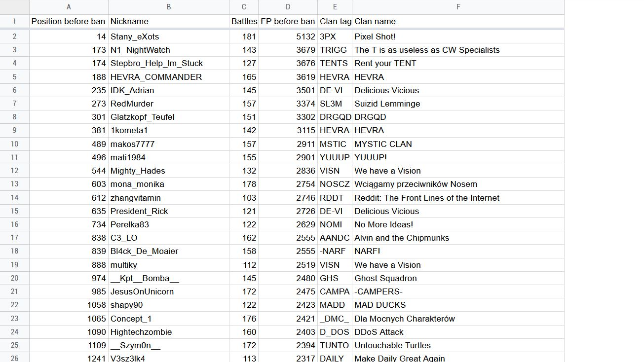This screenshot has width=644, height=362.
Task: Select the cell President_Rick
Action: click(x=169, y=211)
